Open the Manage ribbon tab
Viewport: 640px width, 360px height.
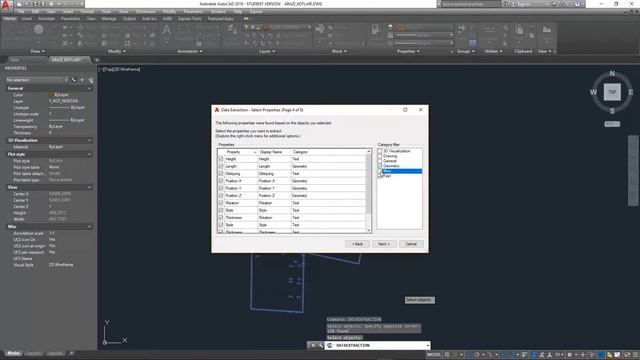click(109, 18)
